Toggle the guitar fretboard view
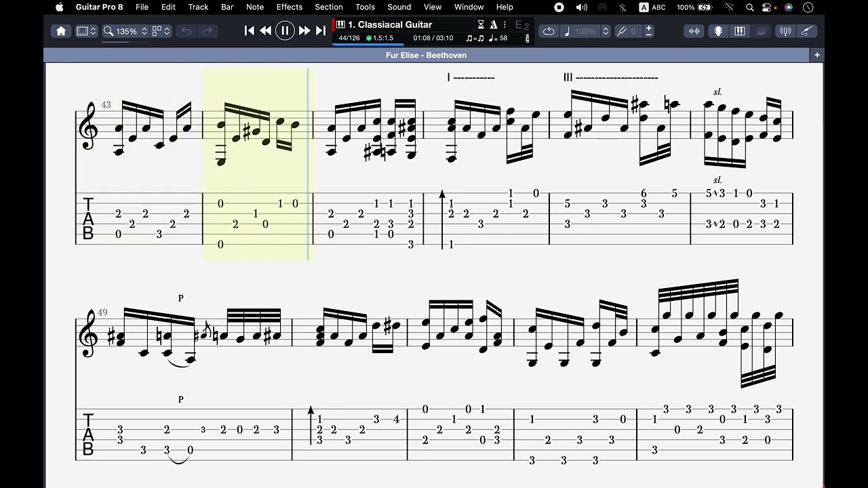Image resolution: width=868 pixels, height=488 pixels. [x=718, y=31]
